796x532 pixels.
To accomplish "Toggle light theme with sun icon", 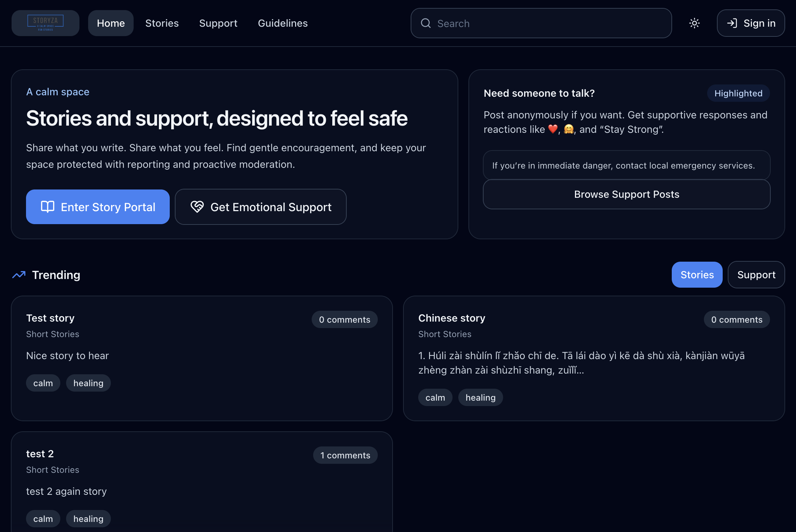I will [694, 23].
